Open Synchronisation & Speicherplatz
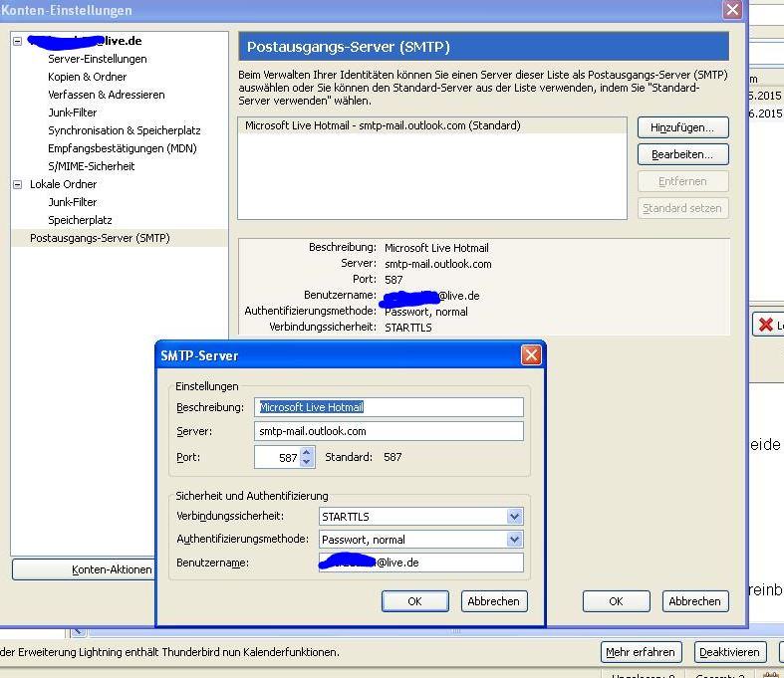The width and height of the screenshot is (784, 678). coord(124,130)
